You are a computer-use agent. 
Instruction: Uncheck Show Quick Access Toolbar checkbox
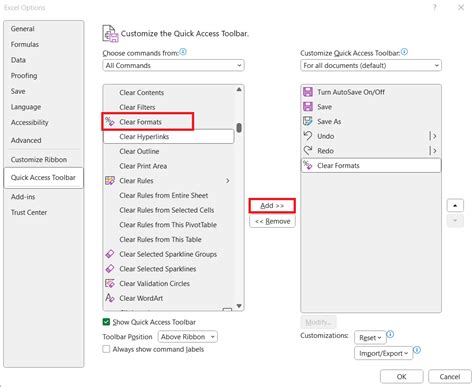[106, 322]
